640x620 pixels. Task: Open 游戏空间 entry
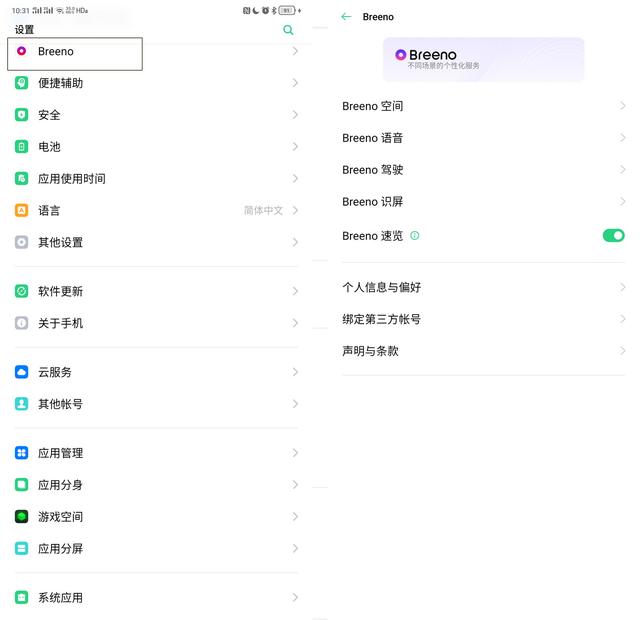point(156,516)
